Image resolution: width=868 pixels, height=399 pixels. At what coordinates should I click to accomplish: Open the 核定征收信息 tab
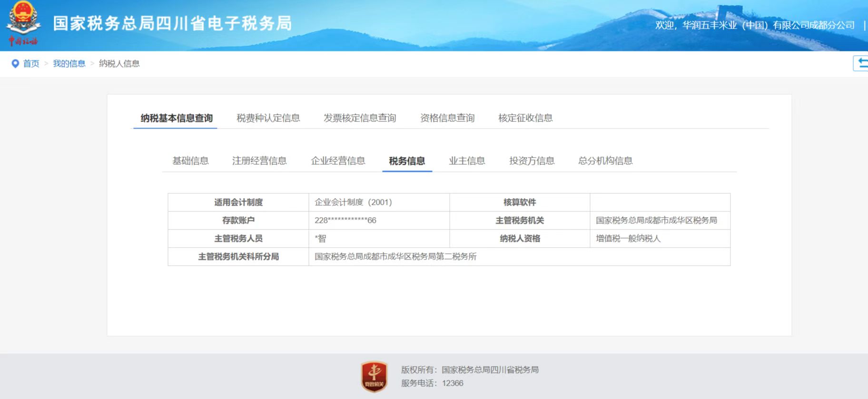[x=525, y=118]
